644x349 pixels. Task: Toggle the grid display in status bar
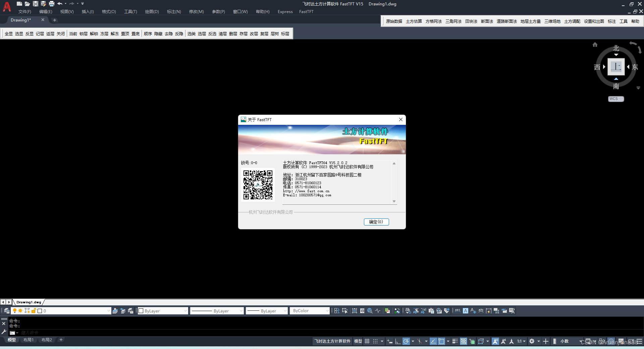click(x=367, y=341)
